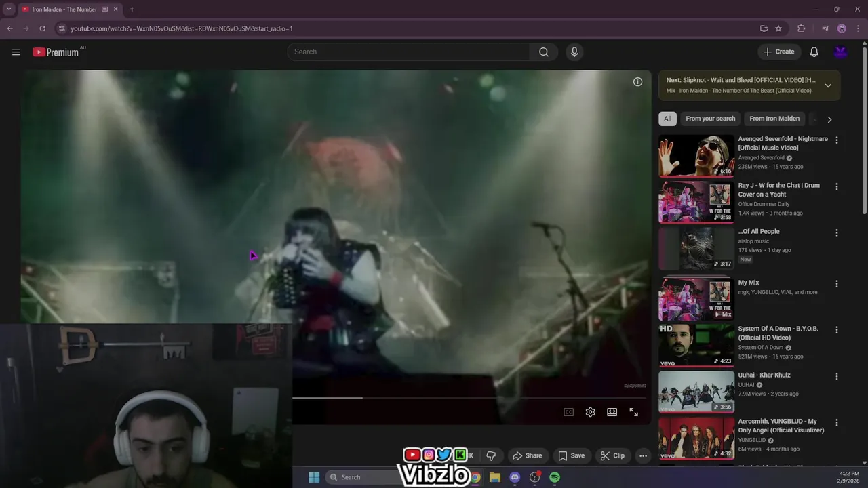Play Uuhai Khar Khulz thumbnail
This screenshot has height=488, width=868.
coord(696,392)
